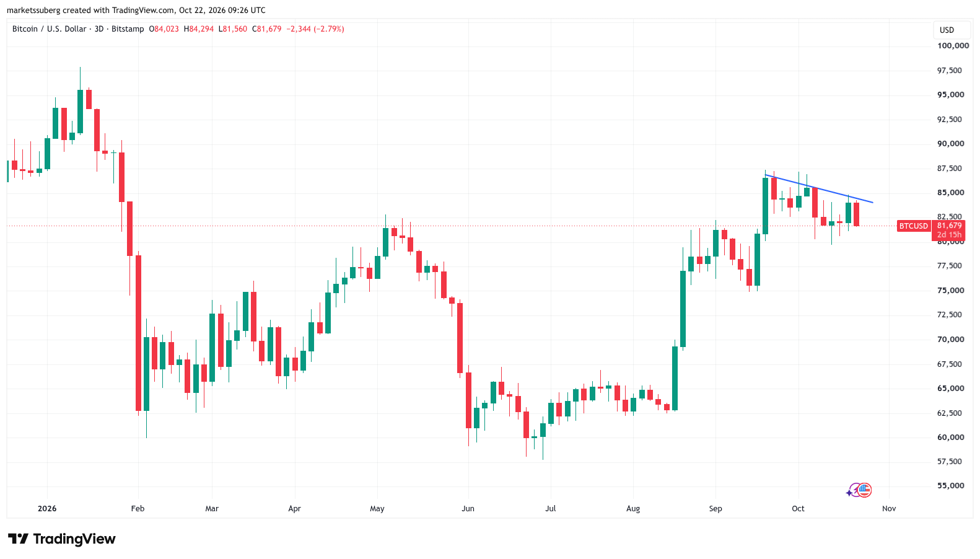Image resolution: width=980 pixels, height=559 pixels.
Task: Click the 75,000 price axis label
Action: [950, 291]
